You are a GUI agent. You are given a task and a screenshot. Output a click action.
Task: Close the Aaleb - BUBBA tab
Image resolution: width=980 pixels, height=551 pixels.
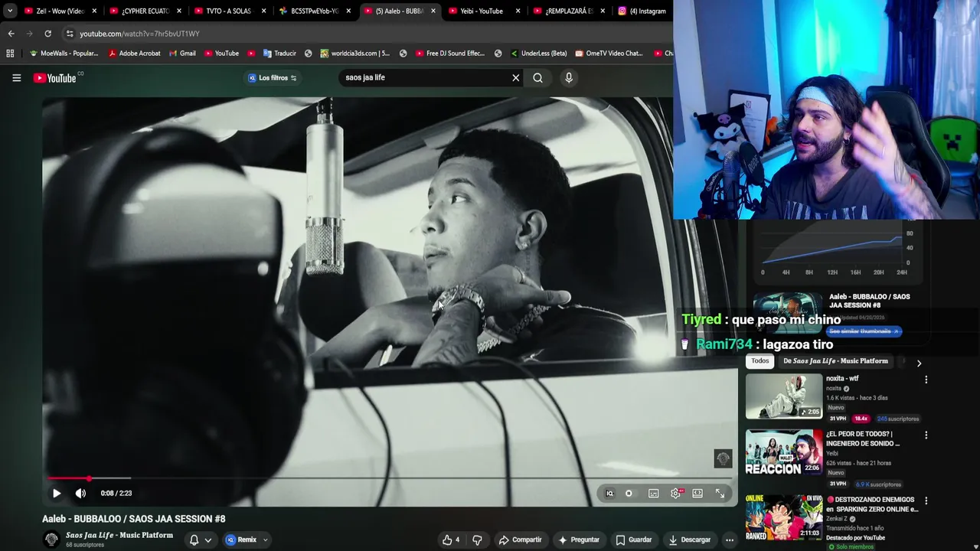tap(433, 11)
